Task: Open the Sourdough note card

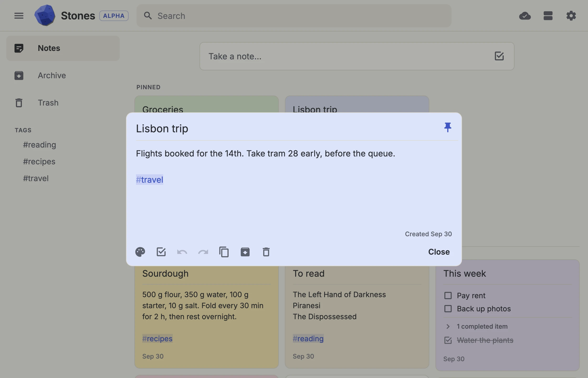Action: click(206, 317)
